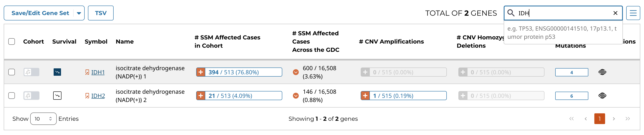Viewport: 644px width, 135px height.
Task: Click the IDH1 survival plot icon
Action: pyautogui.click(x=57, y=72)
